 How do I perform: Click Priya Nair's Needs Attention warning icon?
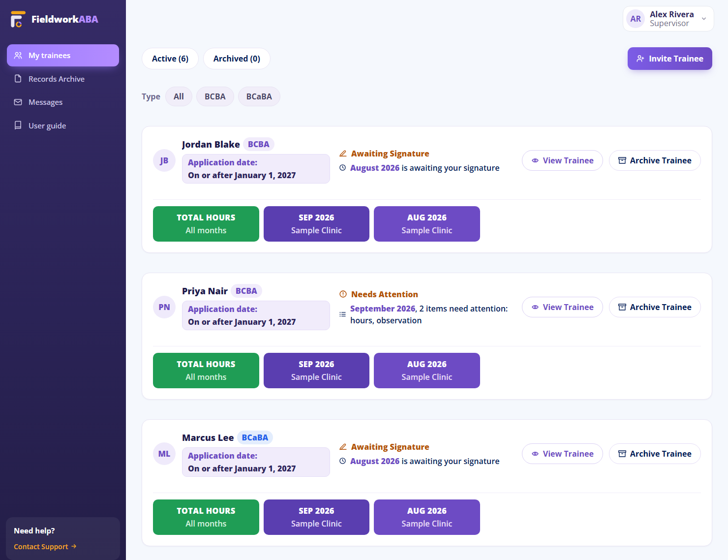(343, 294)
